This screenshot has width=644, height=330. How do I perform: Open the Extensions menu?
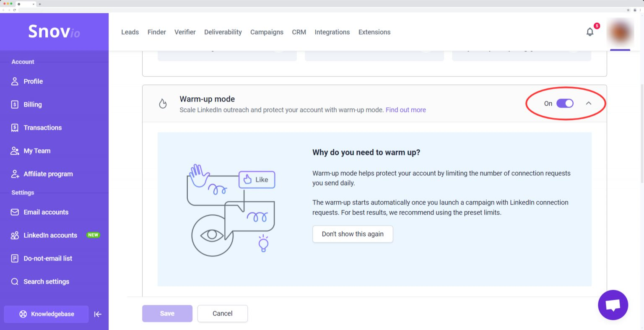point(374,32)
